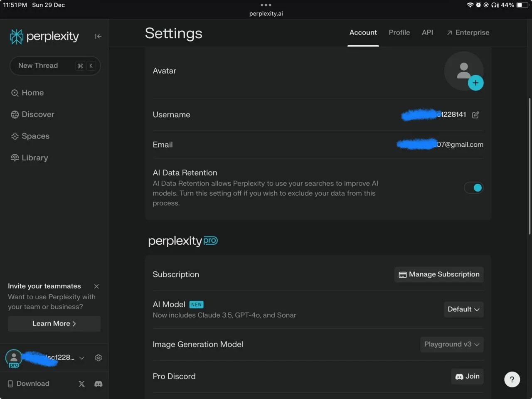Switch to the API tab
This screenshot has height=399, width=532.
click(427, 32)
